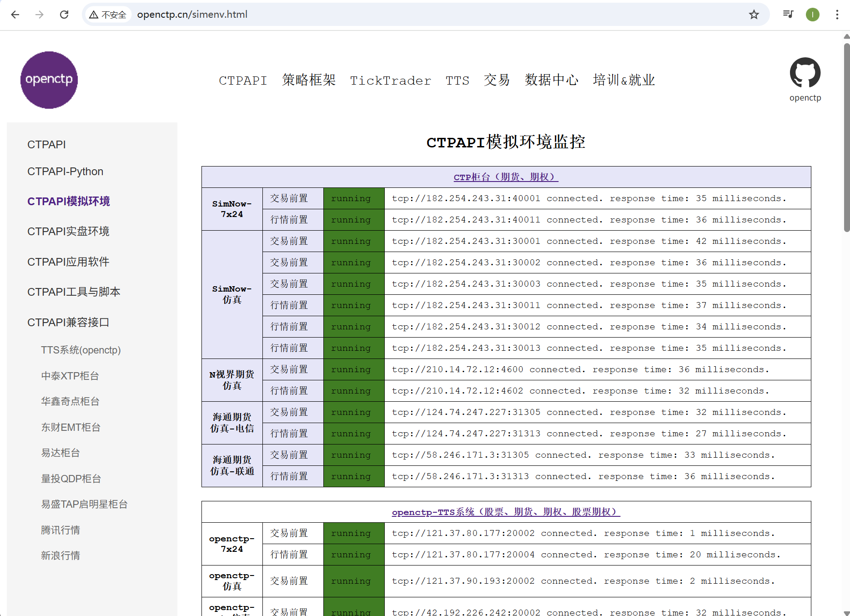This screenshot has height=616, width=850.
Task: Select CTPAPI工具与脚本 in sidebar
Action: (x=74, y=292)
